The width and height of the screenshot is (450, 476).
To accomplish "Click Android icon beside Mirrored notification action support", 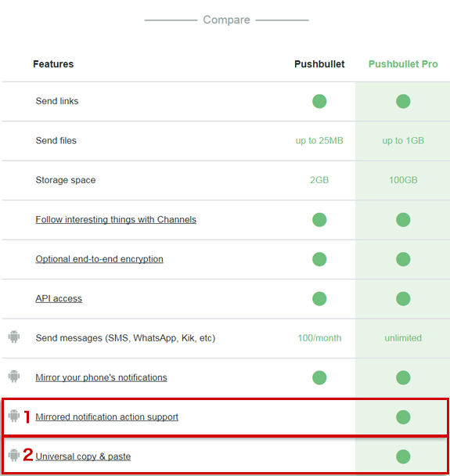I will [14, 416].
